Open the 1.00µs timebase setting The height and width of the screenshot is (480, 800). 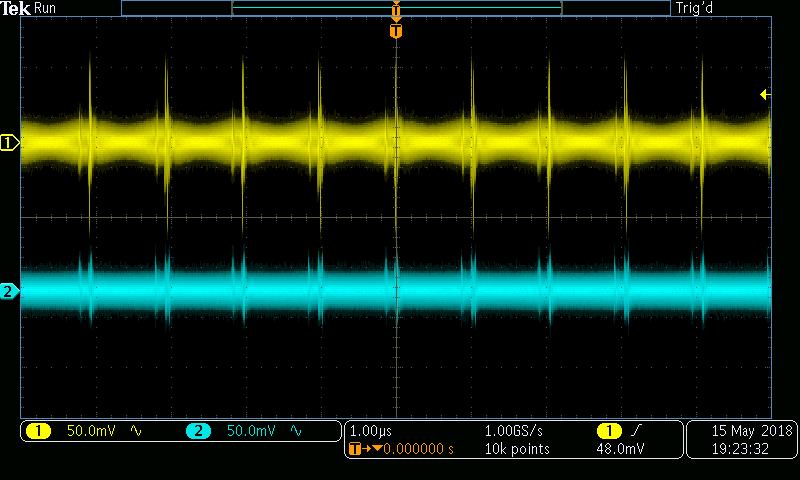[372, 431]
